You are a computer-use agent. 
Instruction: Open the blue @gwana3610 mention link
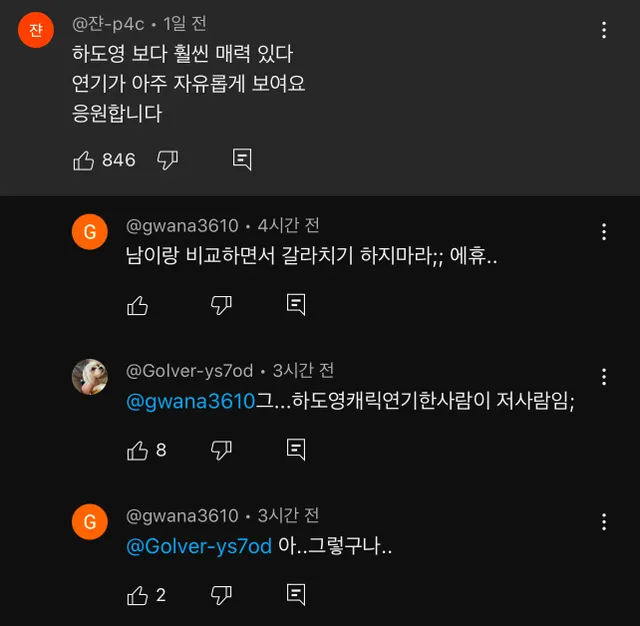tap(191, 402)
